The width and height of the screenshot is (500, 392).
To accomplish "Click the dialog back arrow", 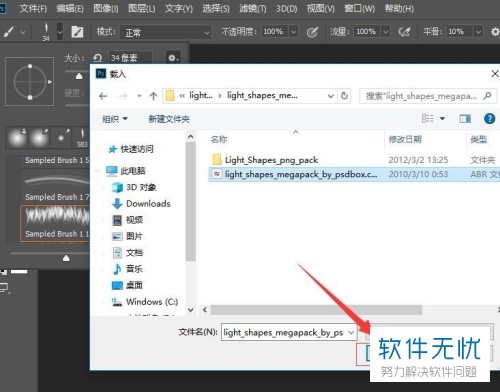I will click(103, 96).
